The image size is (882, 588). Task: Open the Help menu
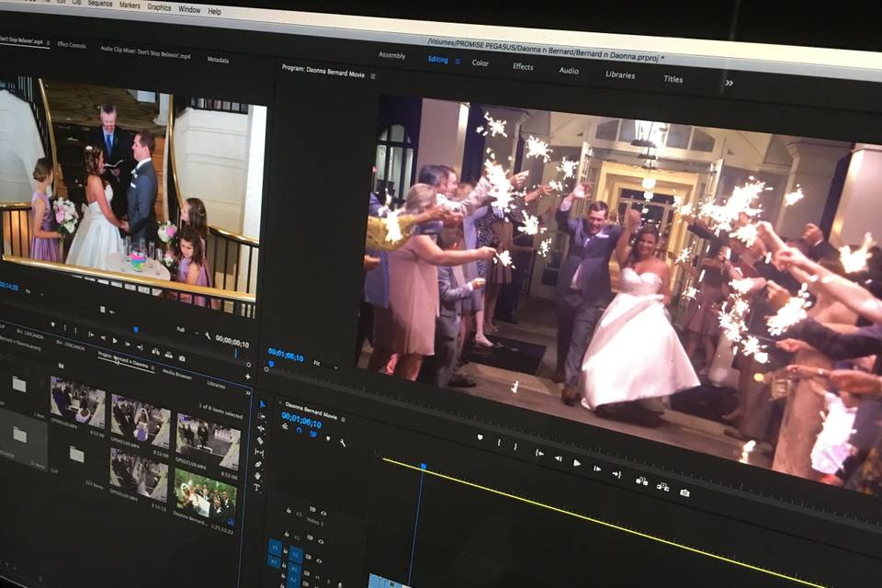tap(214, 11)
